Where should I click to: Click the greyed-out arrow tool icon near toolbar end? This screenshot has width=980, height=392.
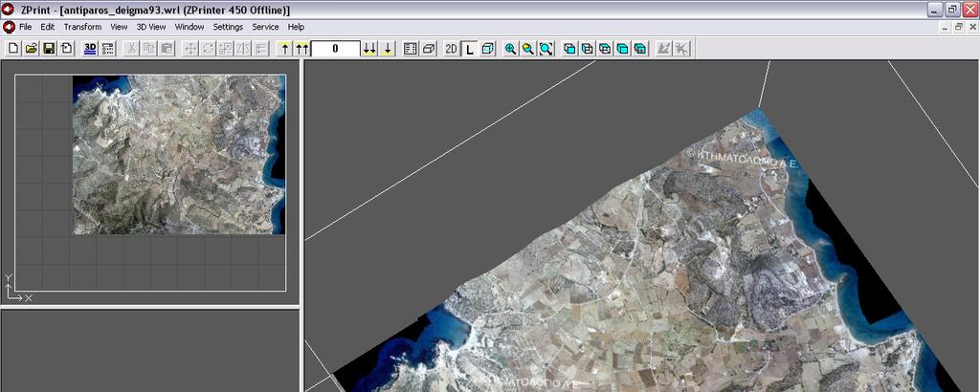664,49
